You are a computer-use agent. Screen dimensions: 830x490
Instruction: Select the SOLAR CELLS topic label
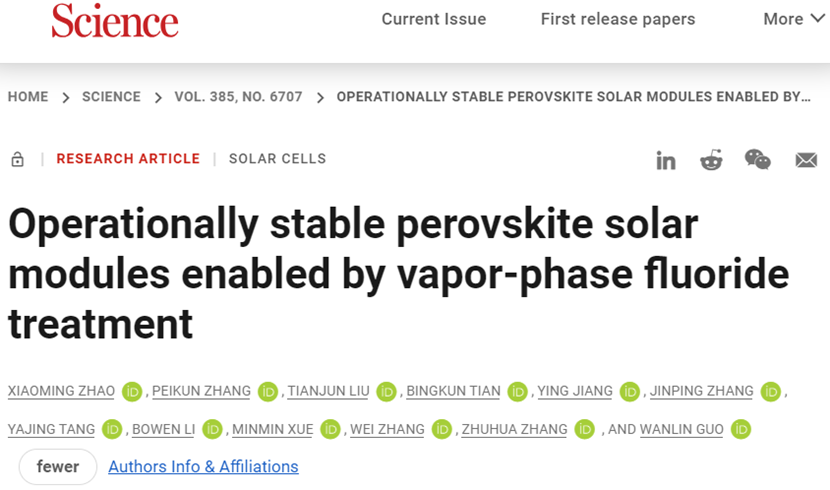[277, 159]
